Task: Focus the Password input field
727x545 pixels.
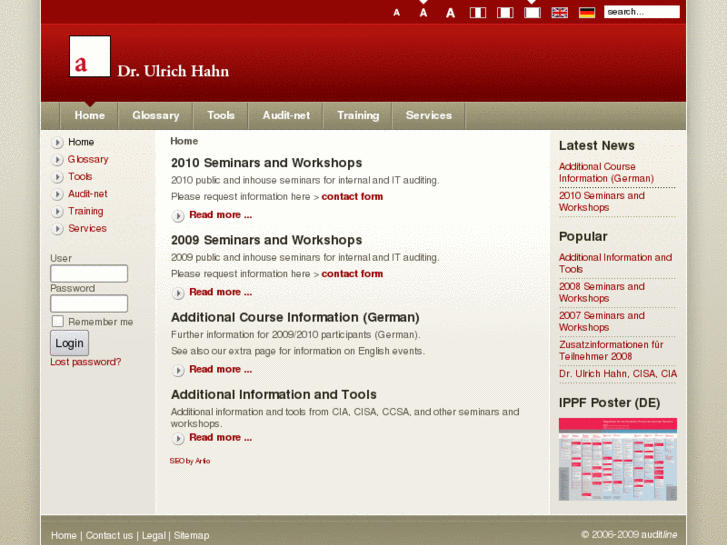Action: [89, 303]
